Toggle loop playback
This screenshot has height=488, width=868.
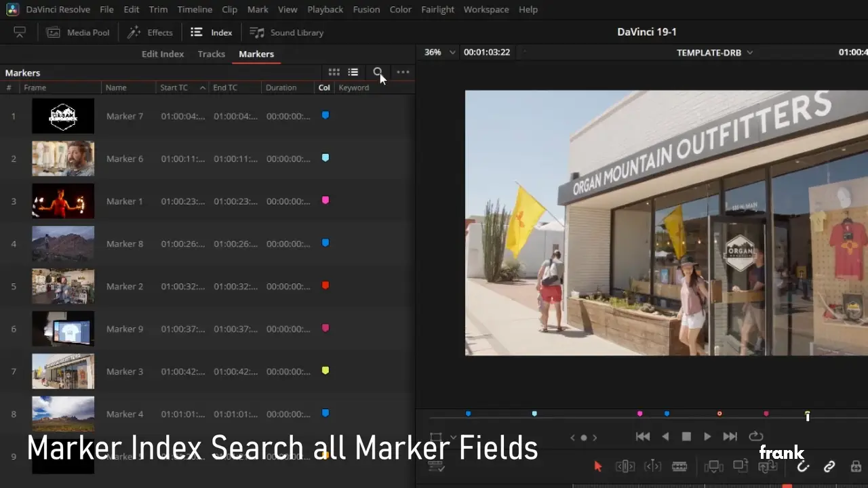tap(755, 437)
